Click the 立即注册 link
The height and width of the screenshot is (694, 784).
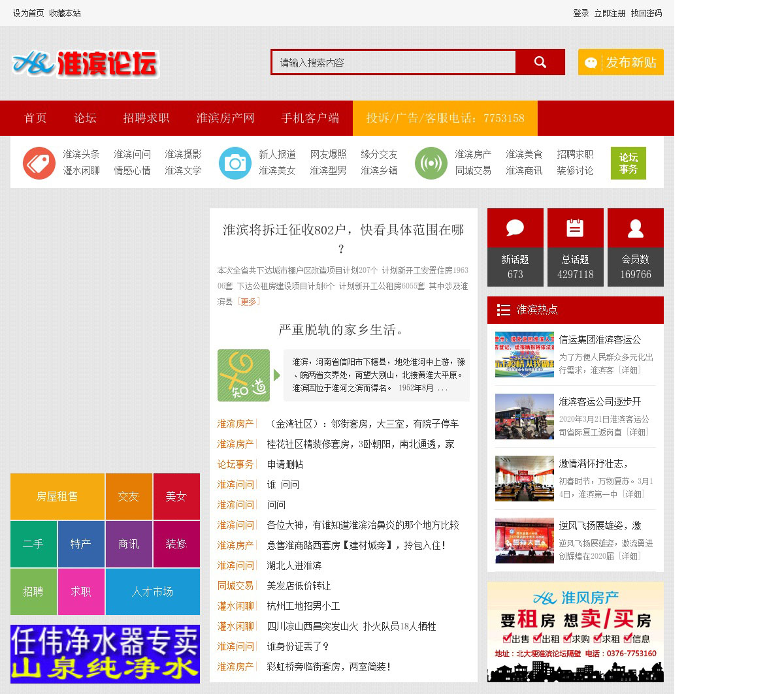tap(609, 13)
